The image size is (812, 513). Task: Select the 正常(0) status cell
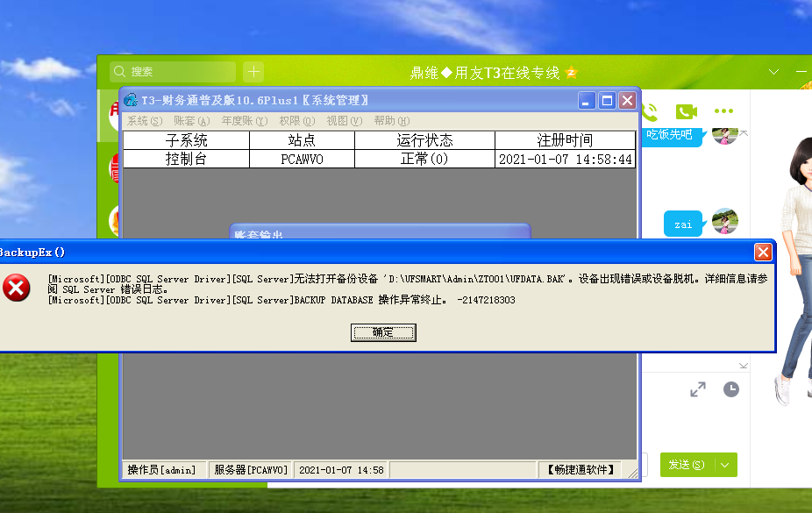pos(424,159)
